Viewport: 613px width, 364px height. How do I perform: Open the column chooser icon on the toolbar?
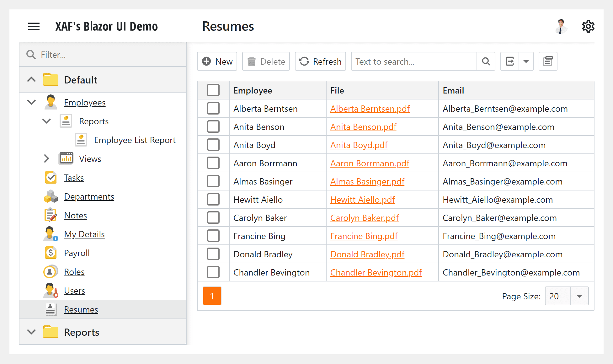(x=548, y=61)
